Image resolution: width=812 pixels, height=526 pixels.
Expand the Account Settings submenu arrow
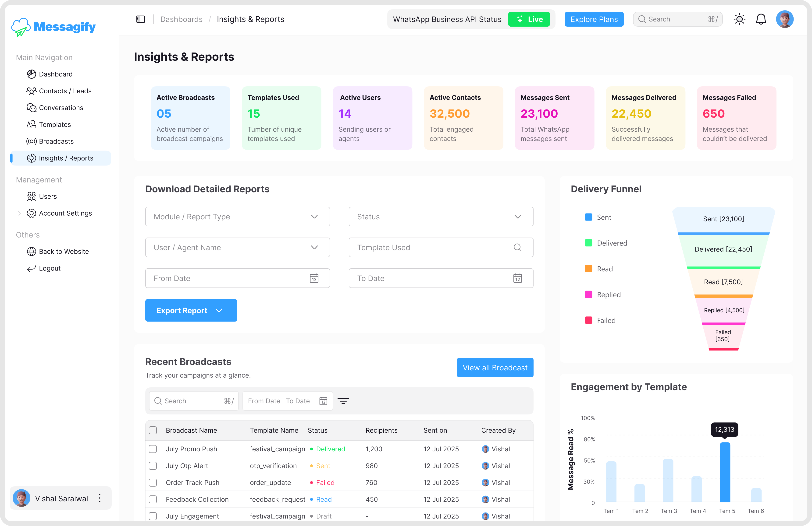point(19,213)
